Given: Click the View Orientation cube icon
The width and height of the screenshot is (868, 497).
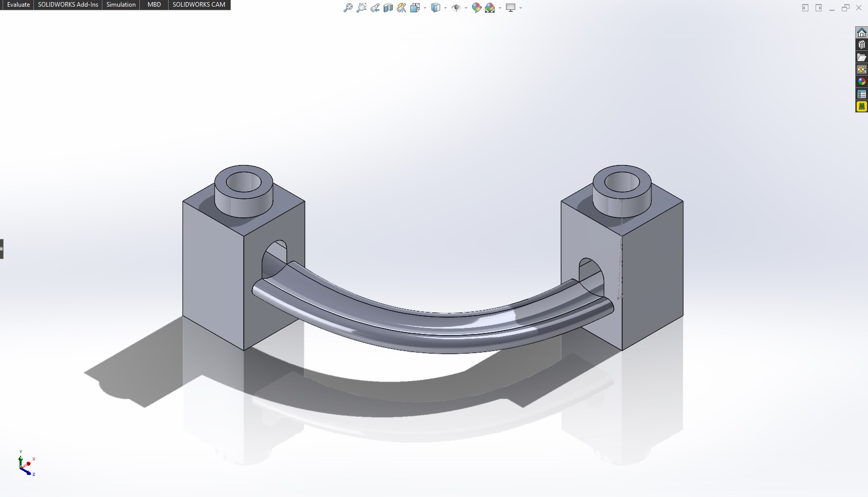Looking at the screenshot, I should pyautogui.click(x=415, y=8).
